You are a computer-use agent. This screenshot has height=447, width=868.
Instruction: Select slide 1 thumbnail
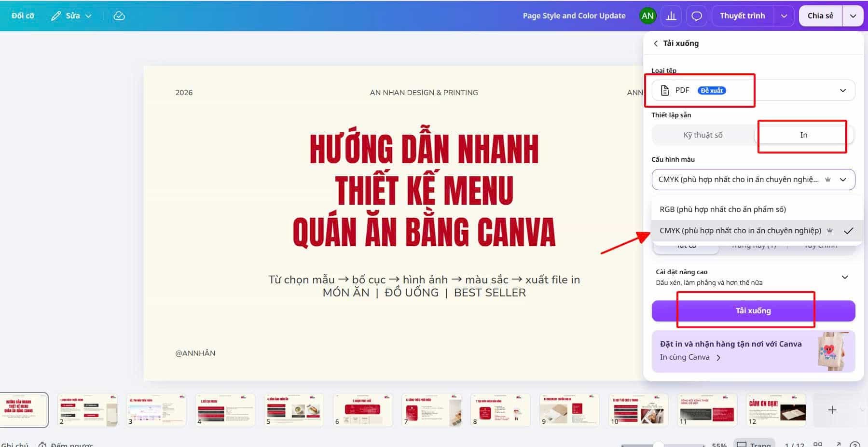pos(24,410)
